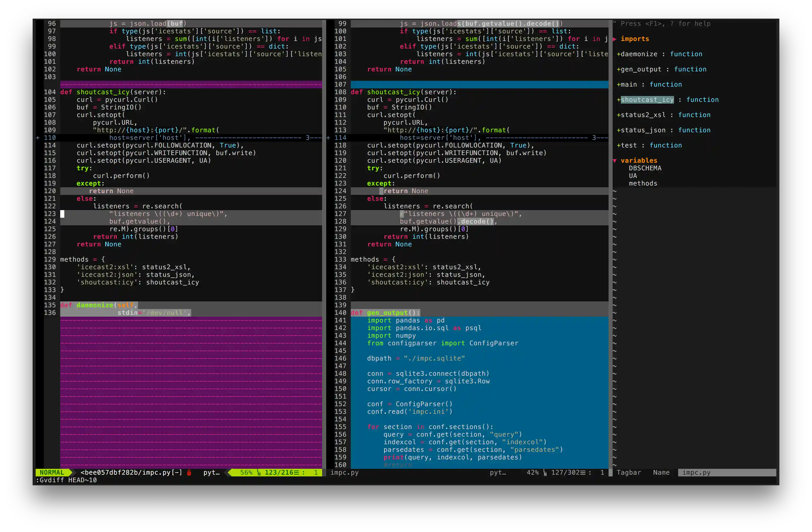The image size is (812, 532).
Task: Click the NORMAL mode indicator segment
Action: [51, 473]
